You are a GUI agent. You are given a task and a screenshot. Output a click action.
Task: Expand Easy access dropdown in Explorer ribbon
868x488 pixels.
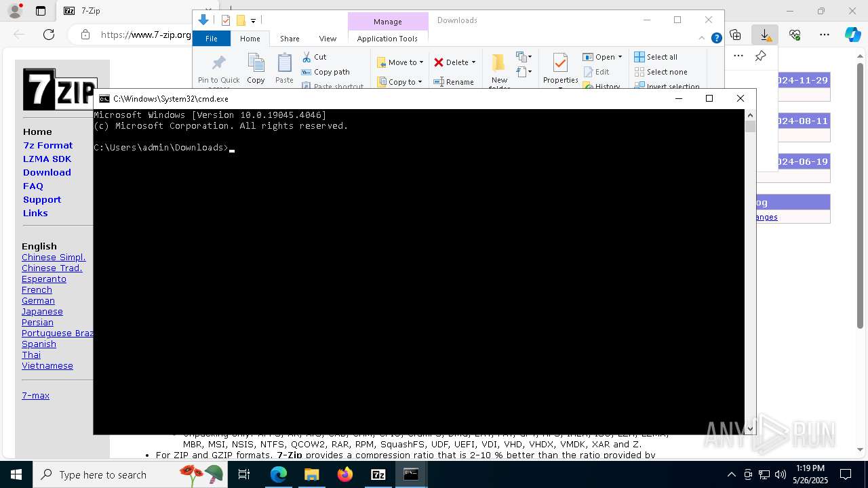point(524,71)
